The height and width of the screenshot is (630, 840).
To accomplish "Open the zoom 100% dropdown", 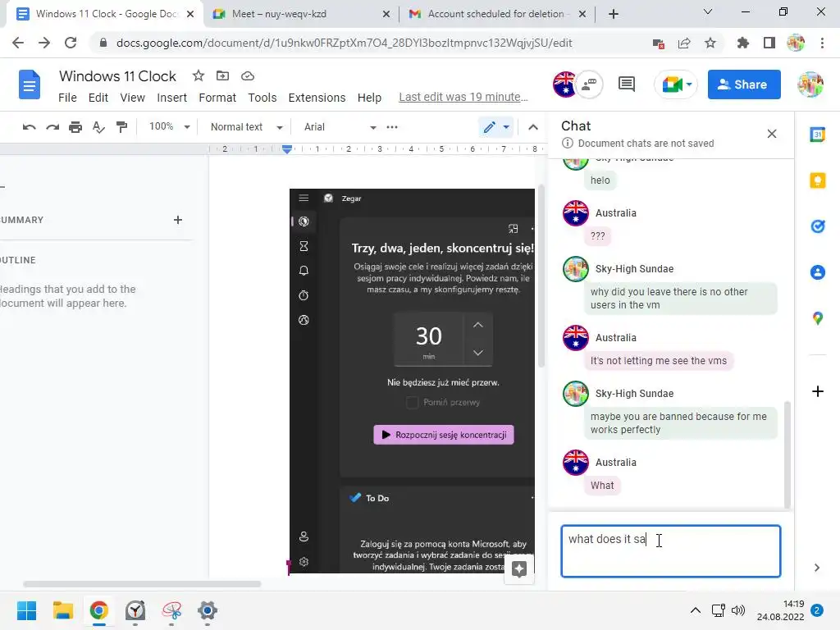I will tap(169, 127).
